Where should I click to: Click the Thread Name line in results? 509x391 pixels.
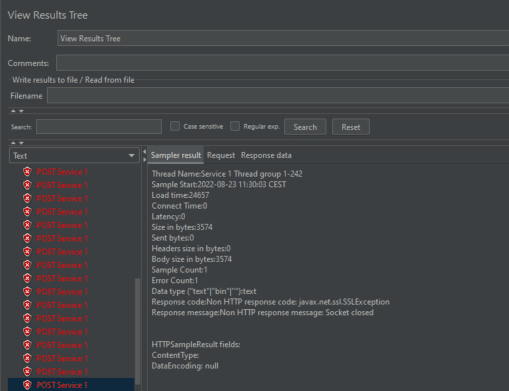coord(227,174)
